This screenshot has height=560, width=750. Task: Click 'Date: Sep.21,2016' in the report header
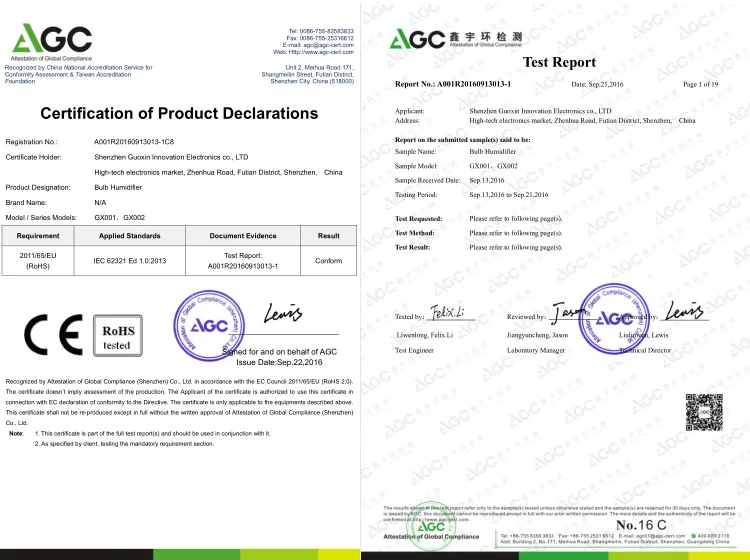[x=597, y=84]
